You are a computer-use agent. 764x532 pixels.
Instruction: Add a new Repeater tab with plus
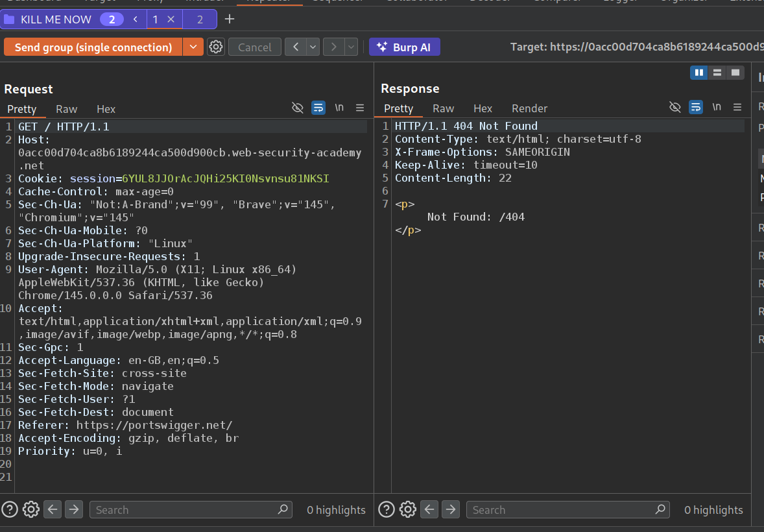(x=229, y=19)
